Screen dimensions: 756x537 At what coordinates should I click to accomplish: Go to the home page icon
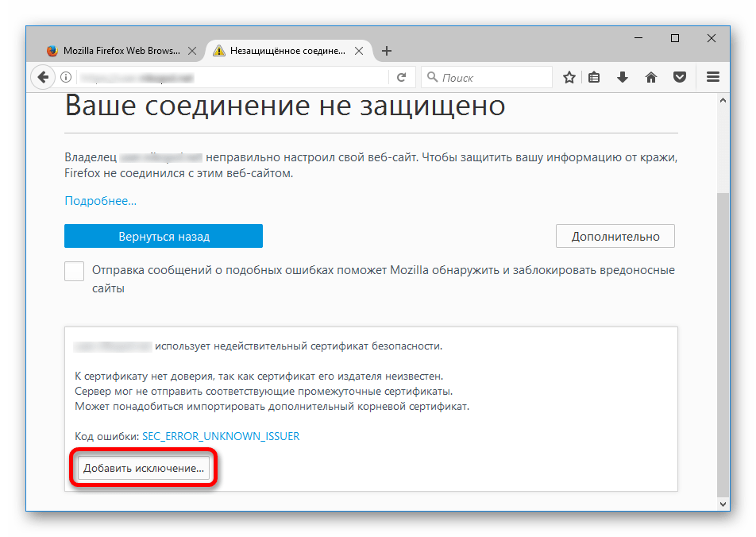tap(651, 77)
